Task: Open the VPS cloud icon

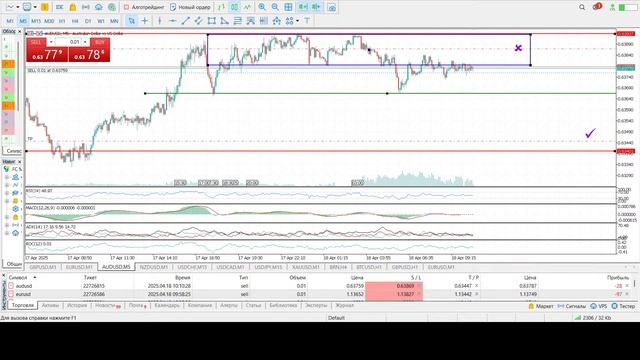Action: [98, 7]
